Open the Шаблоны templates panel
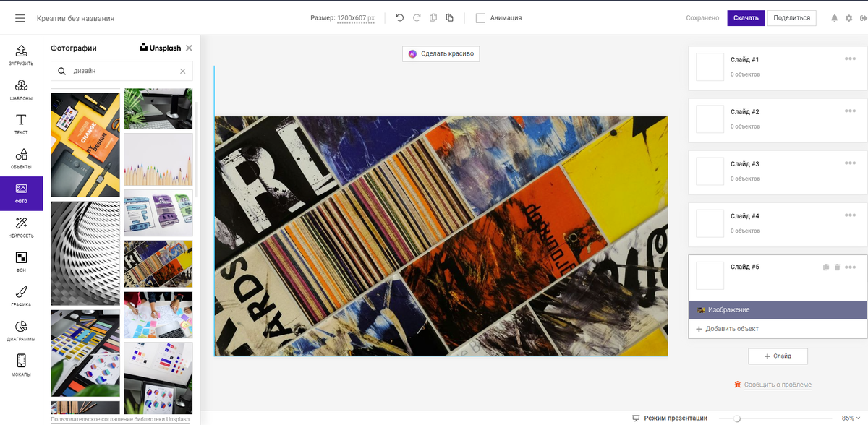 tap(21, 90)
